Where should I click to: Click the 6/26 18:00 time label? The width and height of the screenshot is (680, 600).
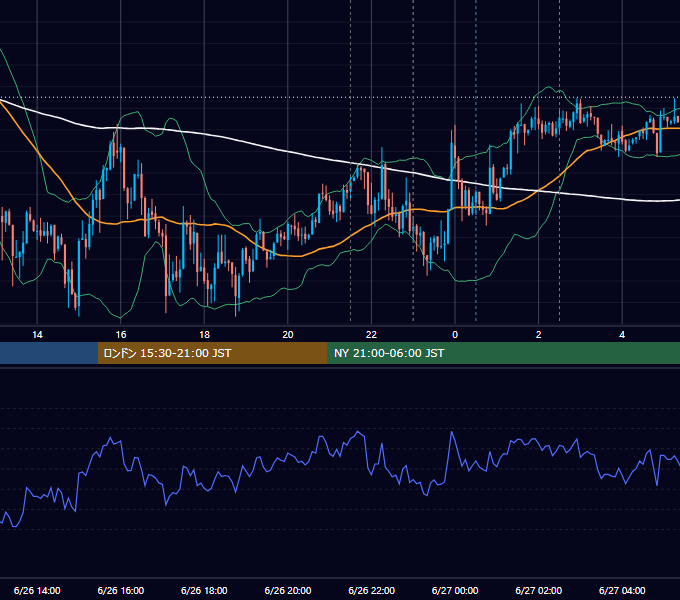[204, 590]
